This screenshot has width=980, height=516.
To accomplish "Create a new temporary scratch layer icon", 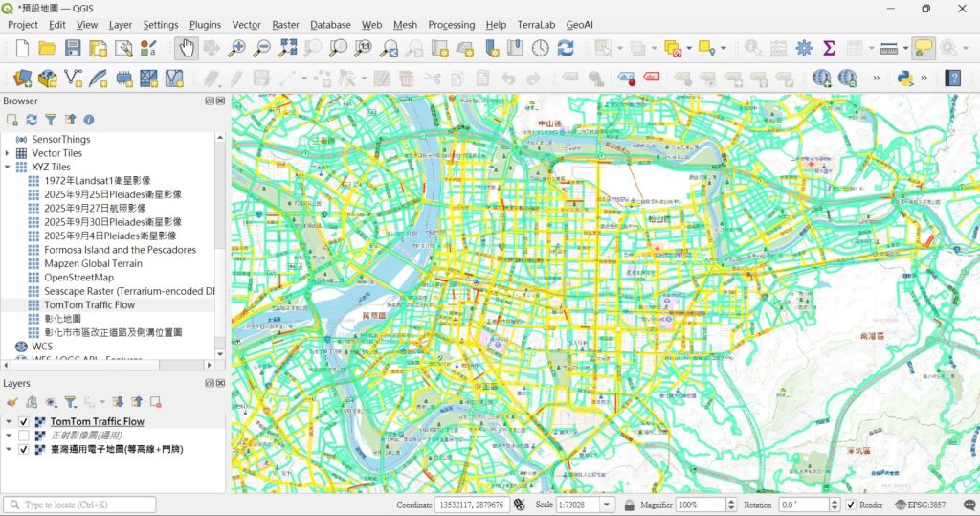I will pyautogui.click(x=123, y=79).
